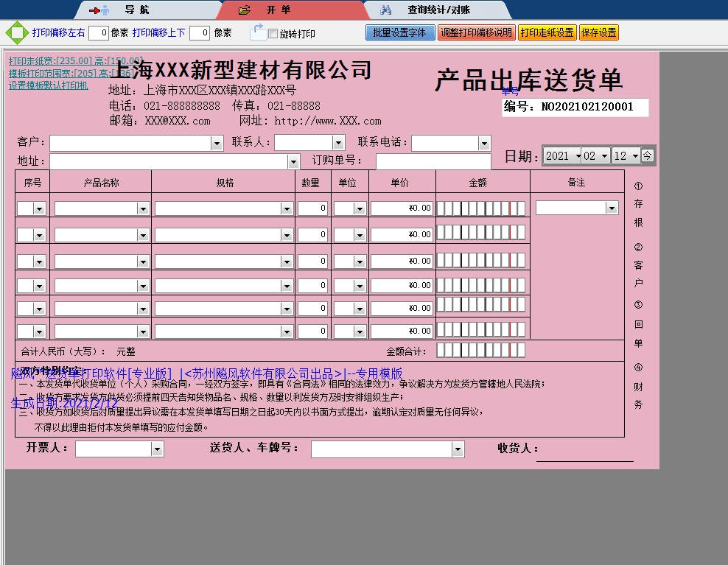
Task: Click the 保存设置 button
Action: click(598, 32)
